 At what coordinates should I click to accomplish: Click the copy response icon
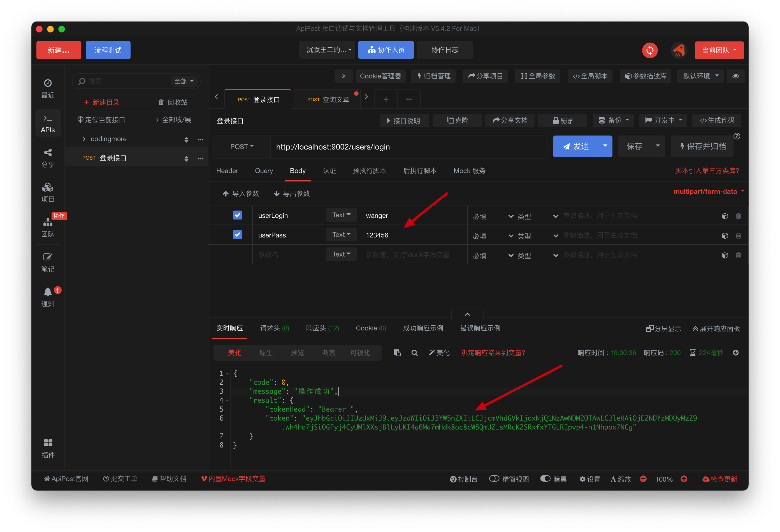397,353
